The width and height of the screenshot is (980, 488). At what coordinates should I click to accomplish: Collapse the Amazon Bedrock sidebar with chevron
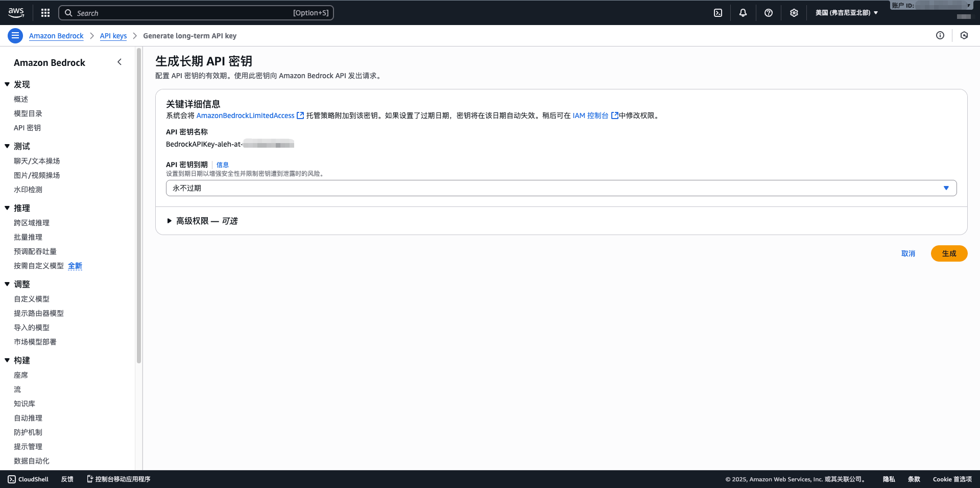[119, 62]
